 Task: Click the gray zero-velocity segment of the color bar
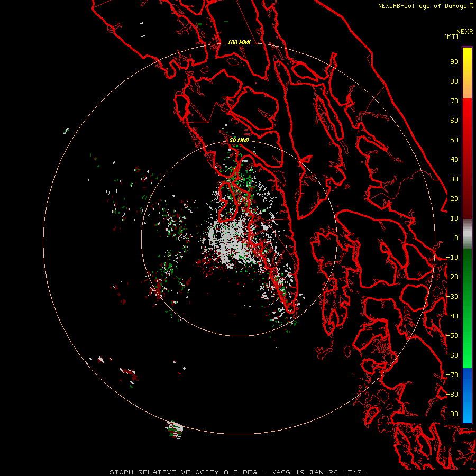(467, 234)
